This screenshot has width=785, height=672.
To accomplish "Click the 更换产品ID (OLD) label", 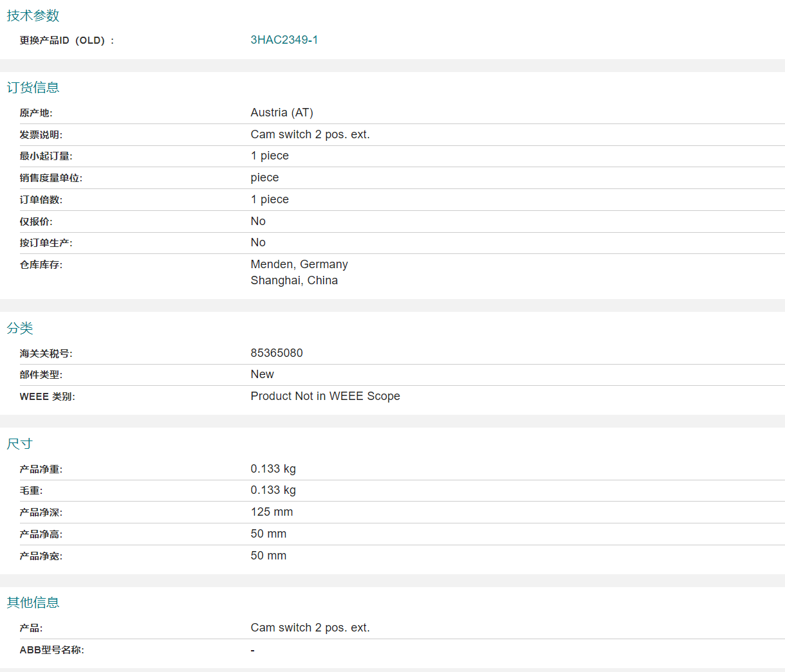I will pos(67,41).
